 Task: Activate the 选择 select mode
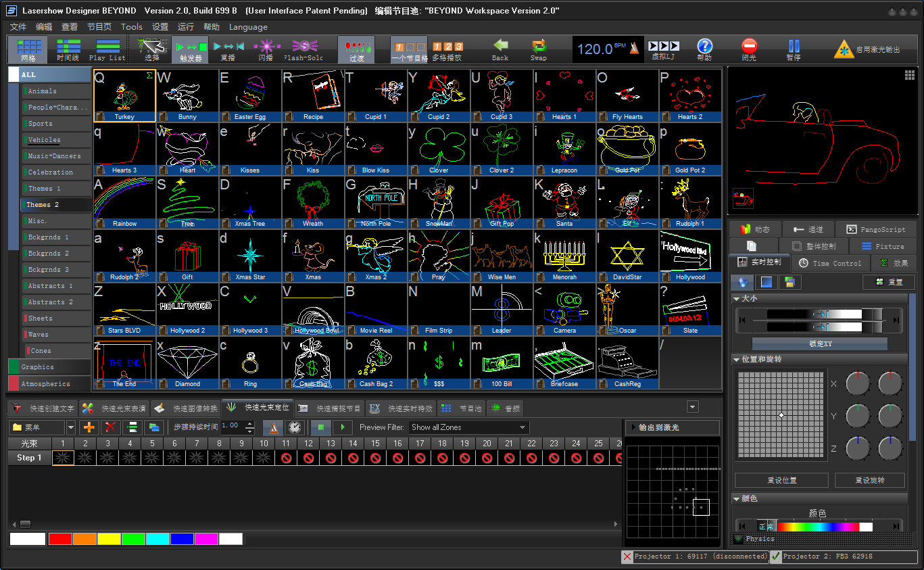153,50
